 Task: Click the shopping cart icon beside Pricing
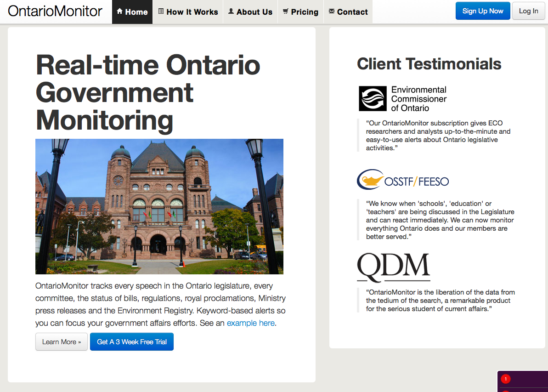286,11
